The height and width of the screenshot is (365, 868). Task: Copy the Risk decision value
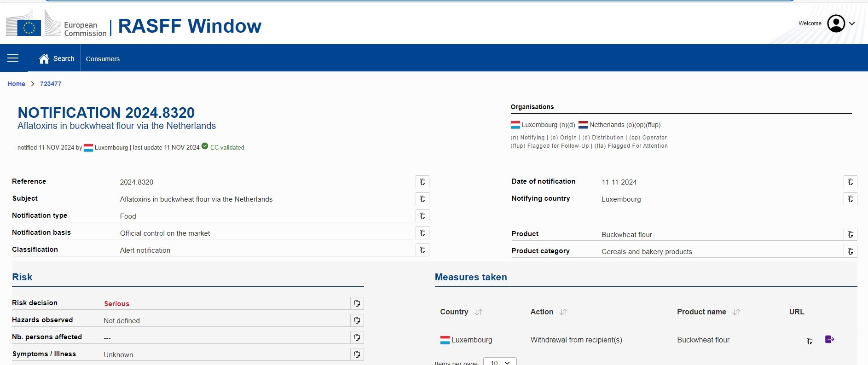pos(357,303)
